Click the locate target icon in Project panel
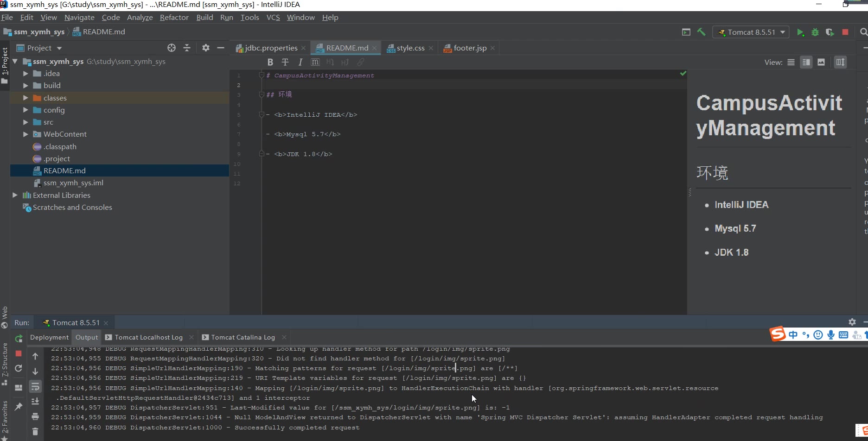 pos(172,48)
